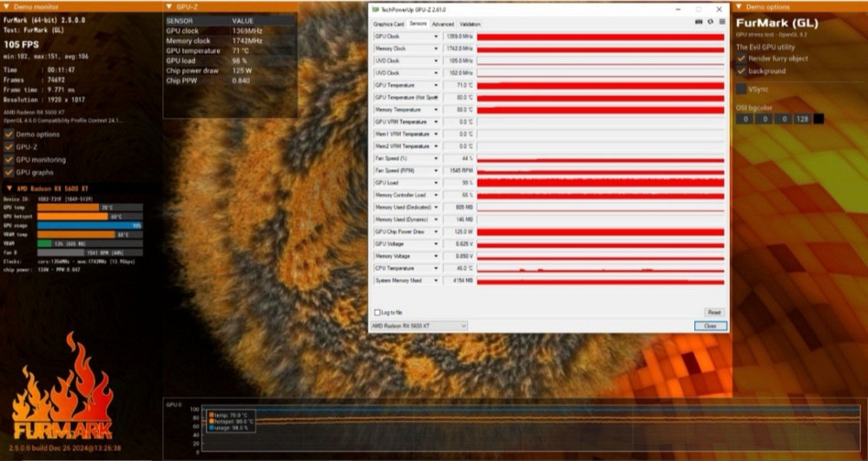Collapse the GPU-Z overlay panel triangle

(x=168, y=7)
